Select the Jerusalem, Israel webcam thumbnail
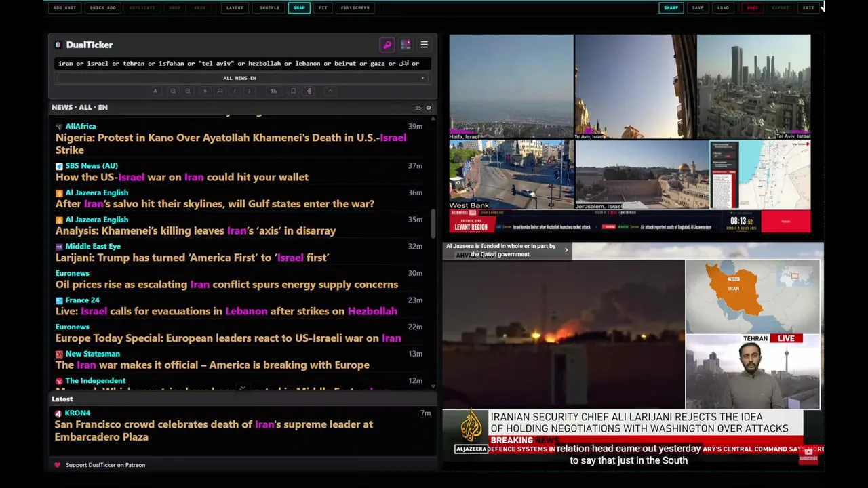Screen dimensions: 868x488 (x=642, y=176)
